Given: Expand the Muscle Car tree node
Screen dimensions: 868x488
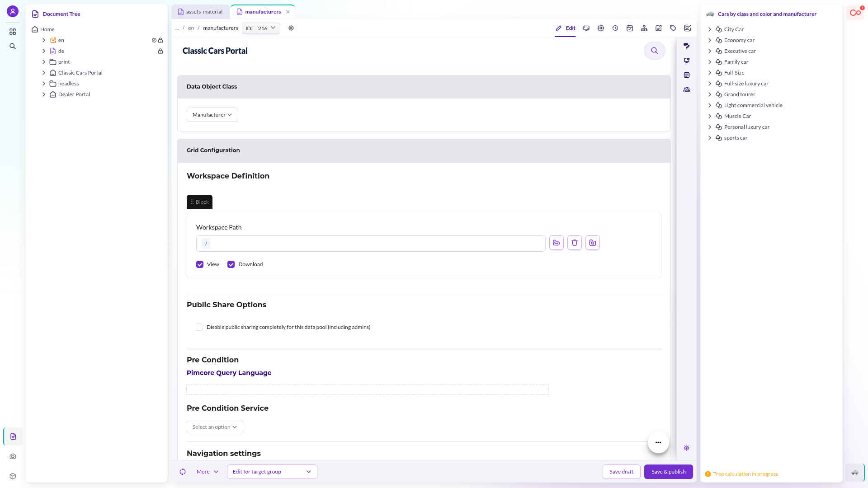Looking at the screenshot, I should (710, 116).
